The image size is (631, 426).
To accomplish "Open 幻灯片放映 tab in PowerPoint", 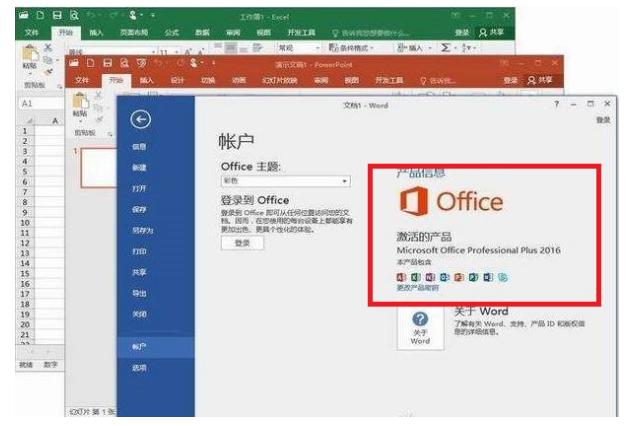I will pyautogui.click(x=280, y=80).
